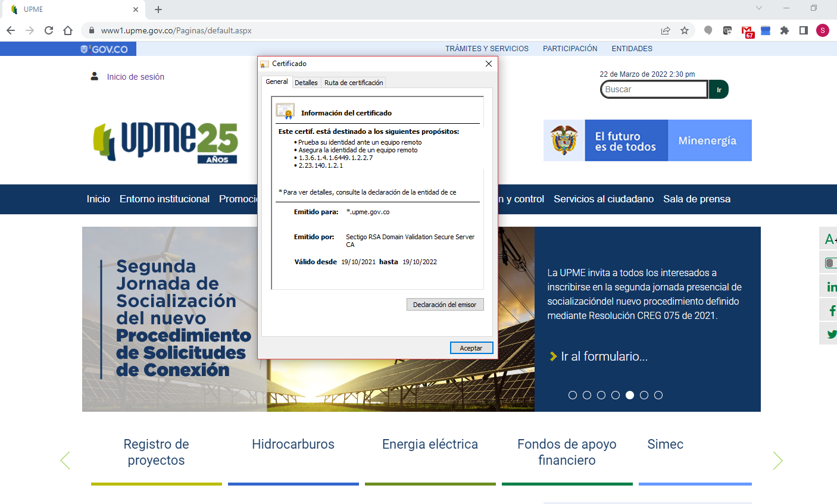Open the Chrome extensions puzzle icon

[785, 30]
